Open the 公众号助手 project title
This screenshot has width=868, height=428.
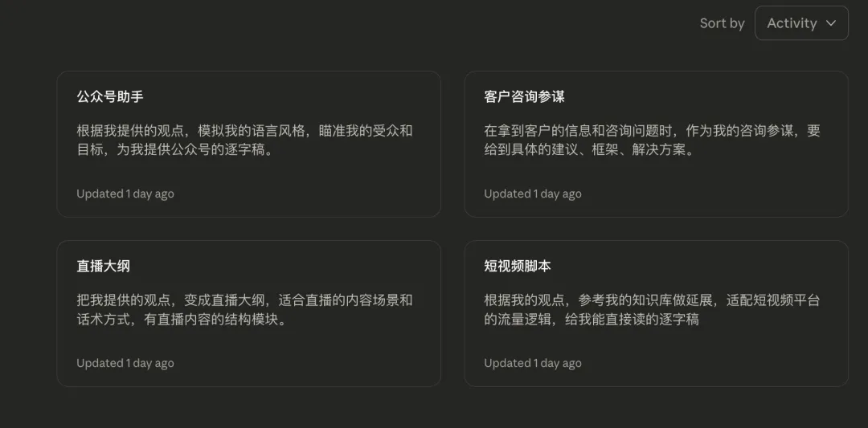click(x=110, y=97)
